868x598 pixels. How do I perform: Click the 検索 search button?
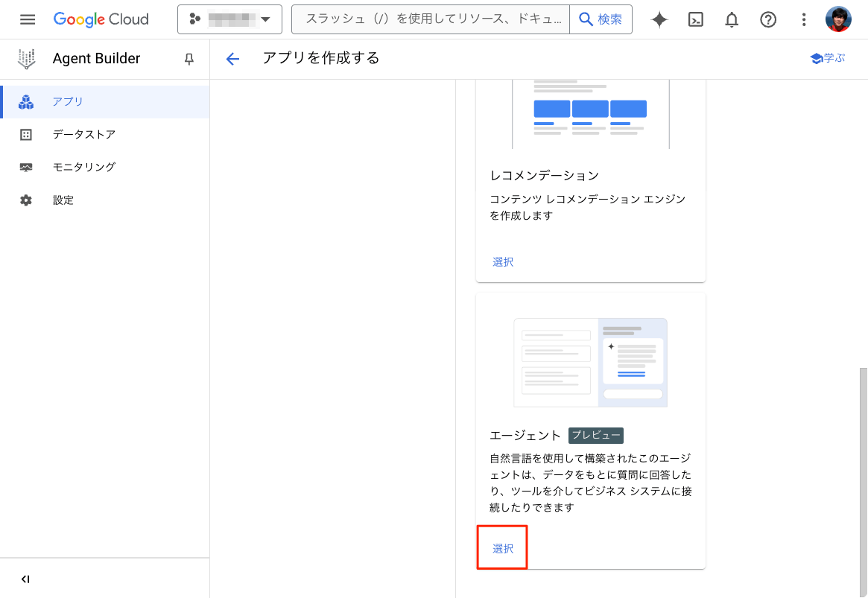click(x=601, y=19)
